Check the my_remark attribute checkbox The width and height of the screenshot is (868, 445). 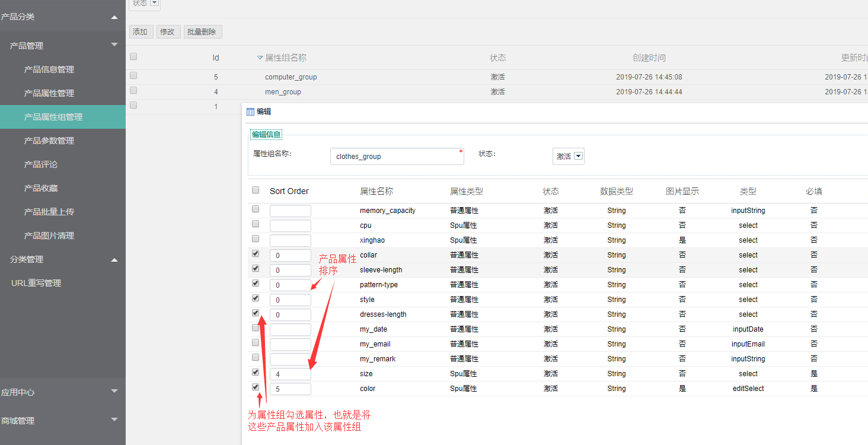click(256, 357)
